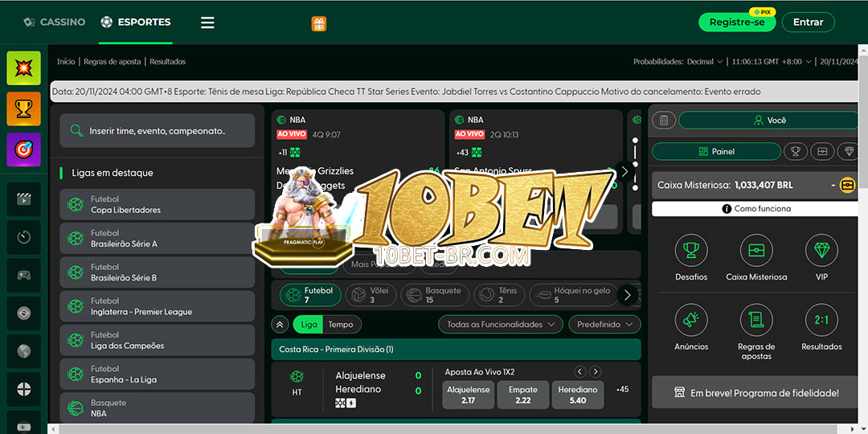The height and width of the screenshot is (434, 868).
Task: Show more sports with the right arrow
Action: click(x=627, y=295)
